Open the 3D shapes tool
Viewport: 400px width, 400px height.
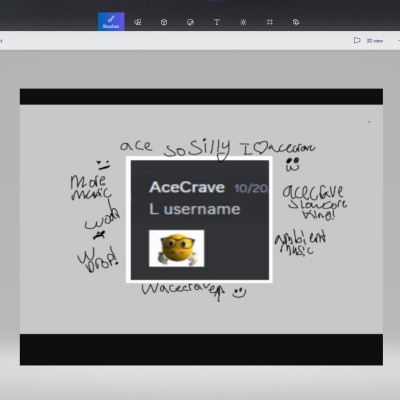[x=164, y=22]
